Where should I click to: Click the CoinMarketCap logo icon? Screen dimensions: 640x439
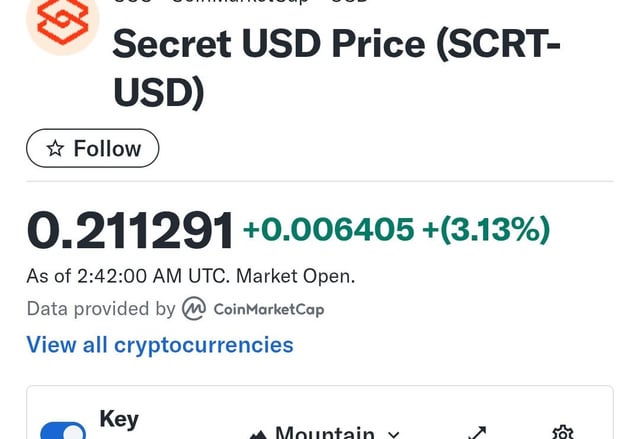[x=194, y=309]
